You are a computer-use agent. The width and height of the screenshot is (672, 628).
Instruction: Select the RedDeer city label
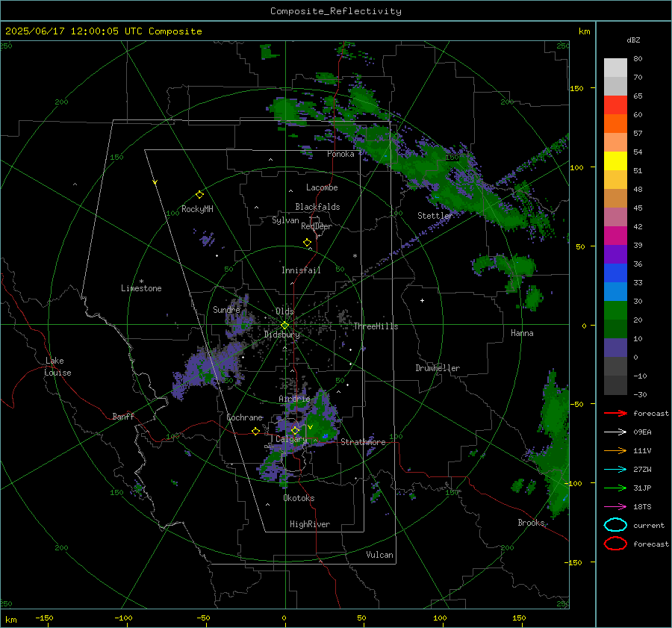[x=317, y=226]
